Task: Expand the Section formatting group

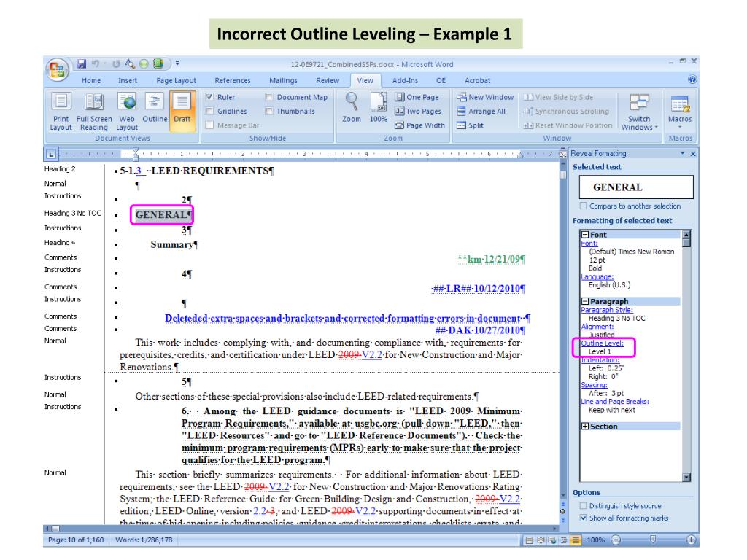Action: [x=585, y=427]
